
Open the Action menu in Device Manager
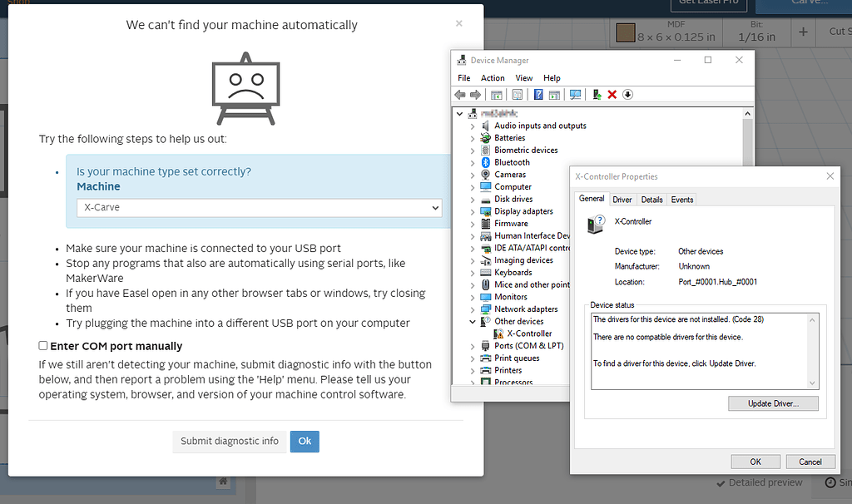click(493, 77)
